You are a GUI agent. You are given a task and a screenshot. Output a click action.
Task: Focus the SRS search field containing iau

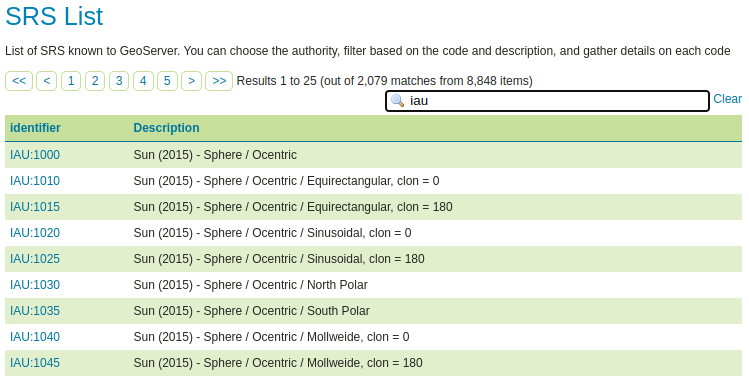click(x=547, y=101)
